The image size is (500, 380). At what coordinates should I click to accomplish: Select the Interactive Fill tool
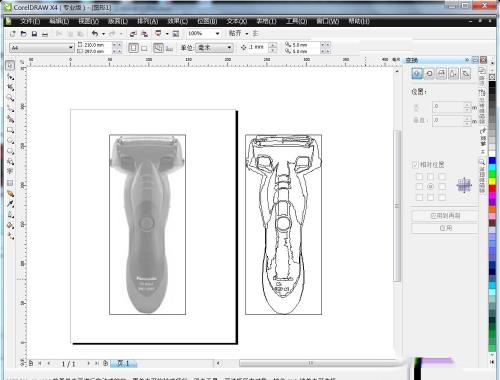pyautogui.click(x=10, y=236)
